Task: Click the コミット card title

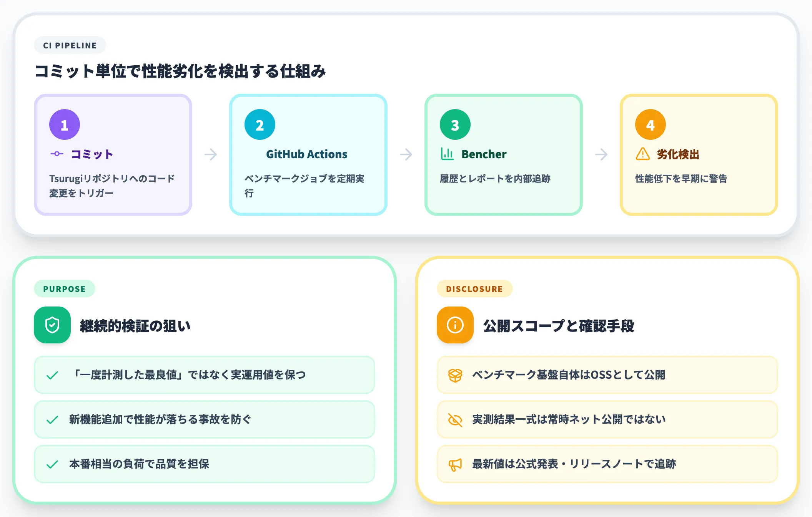Action: coord(92,154)
